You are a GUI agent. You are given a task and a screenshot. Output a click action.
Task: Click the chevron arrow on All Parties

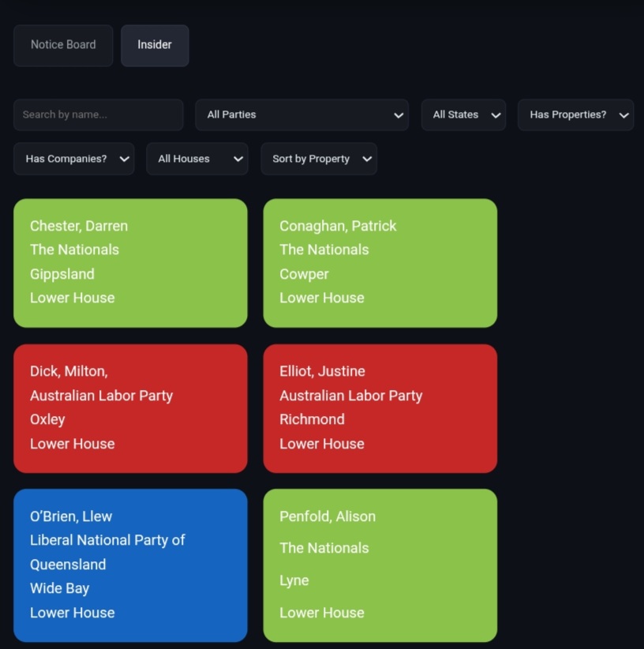pyautogui.click(x=398, y=115)
